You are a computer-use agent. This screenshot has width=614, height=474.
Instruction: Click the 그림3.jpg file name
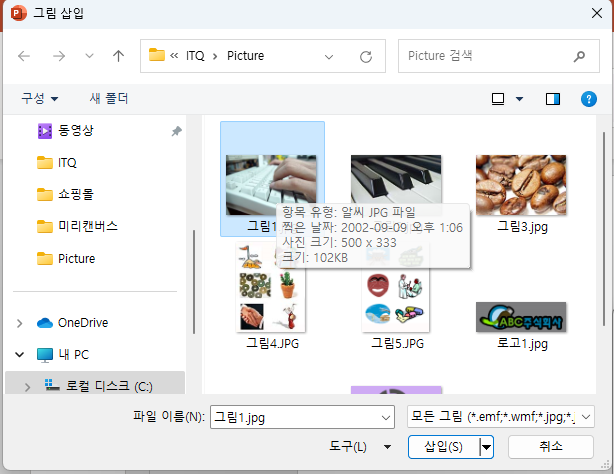(x=522, y=227)
